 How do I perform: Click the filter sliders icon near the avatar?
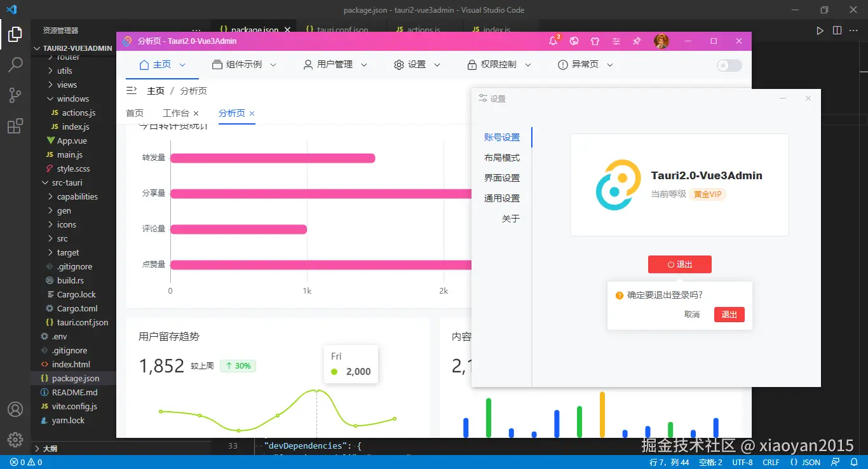point(616,41)
